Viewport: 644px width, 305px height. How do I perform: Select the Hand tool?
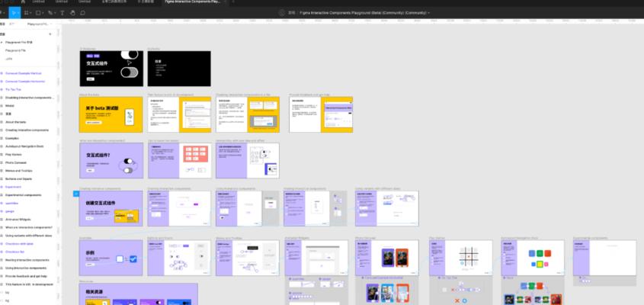(72, 13)
